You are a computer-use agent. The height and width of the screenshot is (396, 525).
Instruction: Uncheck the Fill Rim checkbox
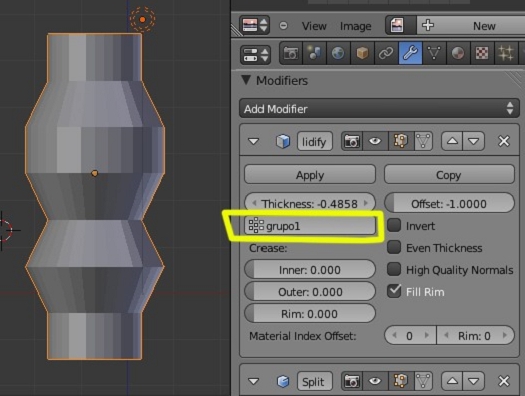tap(394, 291)
